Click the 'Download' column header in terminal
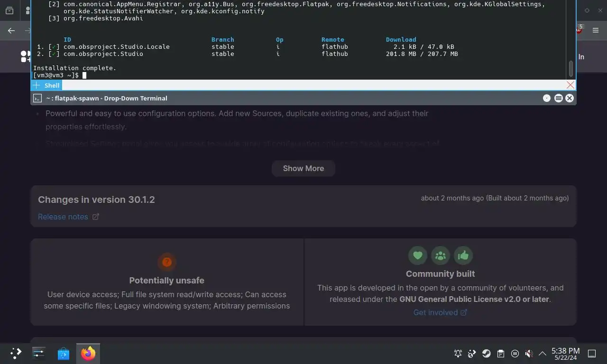Viewport: 607px width, 364px height. (401, 40)
